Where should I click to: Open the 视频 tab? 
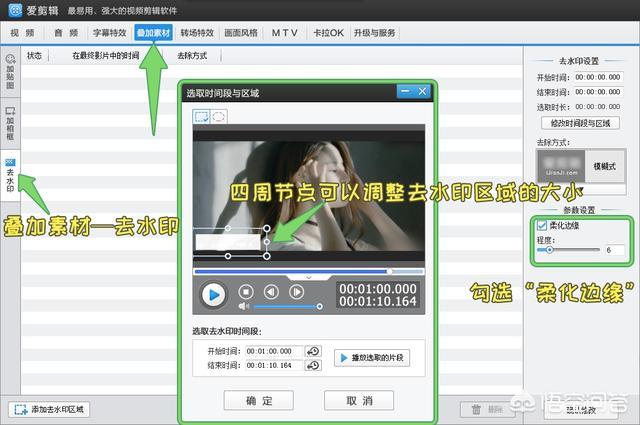[x=22, y=33]
